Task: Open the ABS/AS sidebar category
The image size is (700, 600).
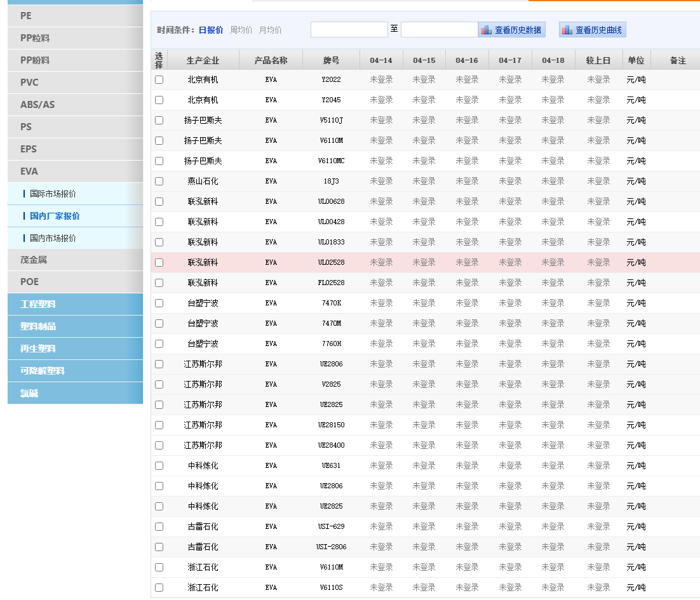Action: 75,105
